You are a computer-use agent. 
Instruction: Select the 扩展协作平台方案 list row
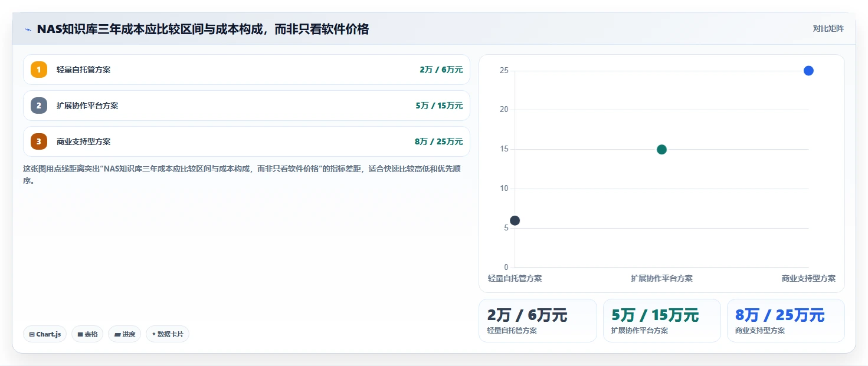pyautogui.click(x=247, y=105)
